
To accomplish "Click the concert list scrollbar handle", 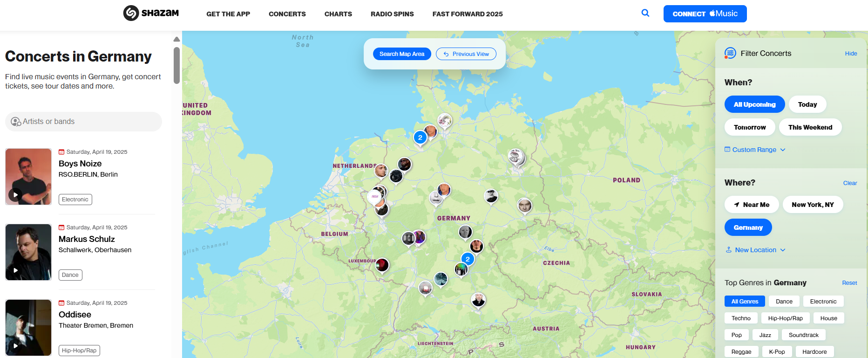I will [x=176, y=65].
